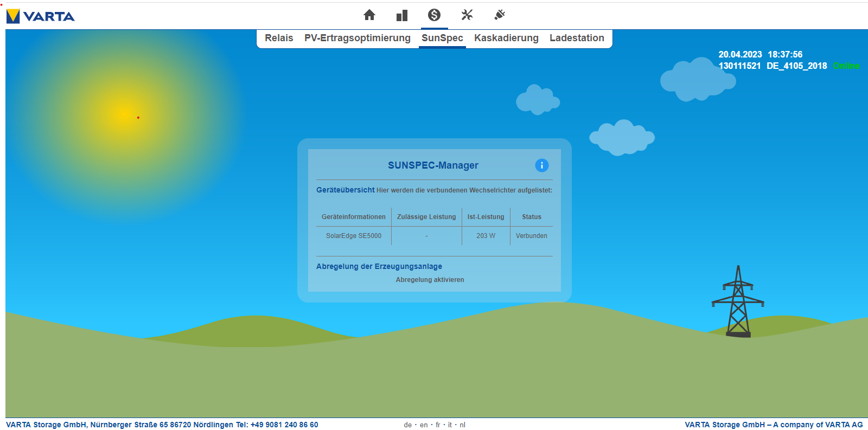Switch language to de
Image resolution: width=868 pixels, height=430 pixels.
tap(408, 425)
